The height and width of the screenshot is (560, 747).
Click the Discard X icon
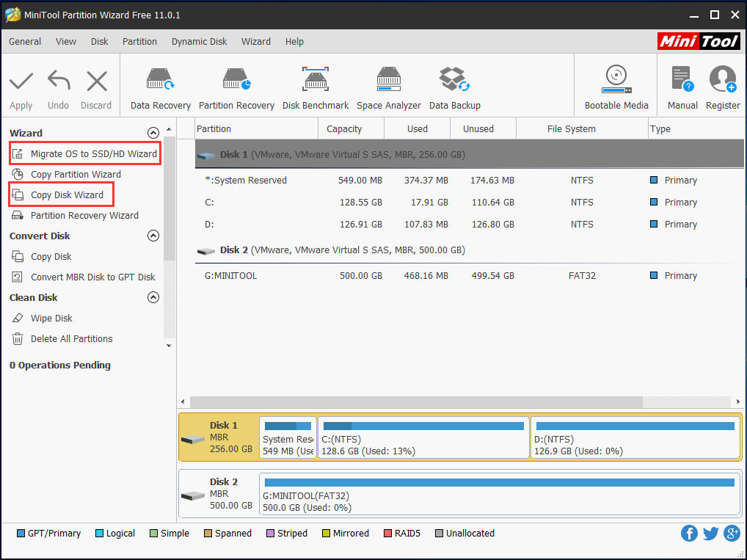97,81
